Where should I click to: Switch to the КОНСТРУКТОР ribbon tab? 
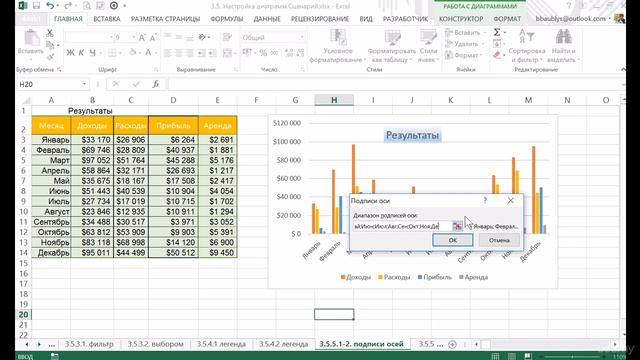pyautogui.click(x=461, y=19)
